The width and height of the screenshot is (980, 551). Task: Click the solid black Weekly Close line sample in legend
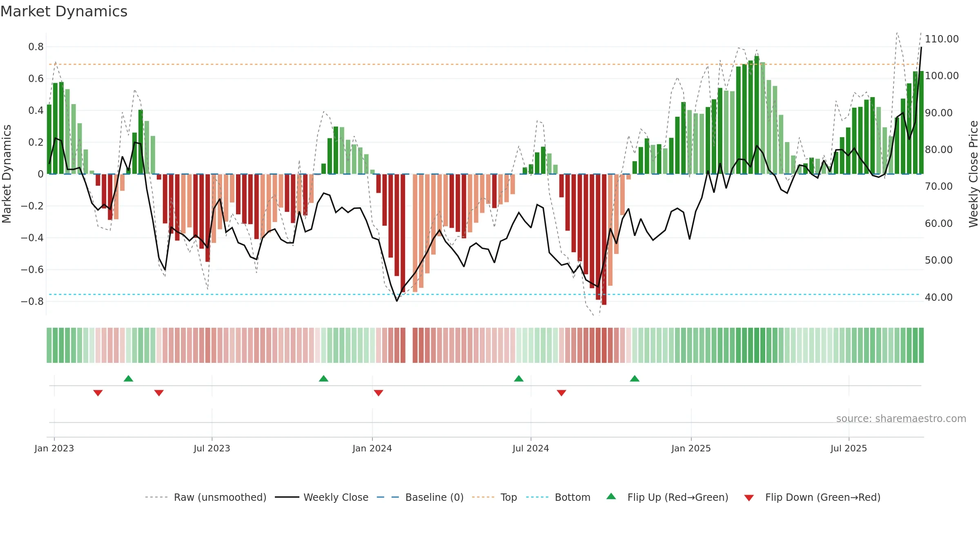pos(287,497)
